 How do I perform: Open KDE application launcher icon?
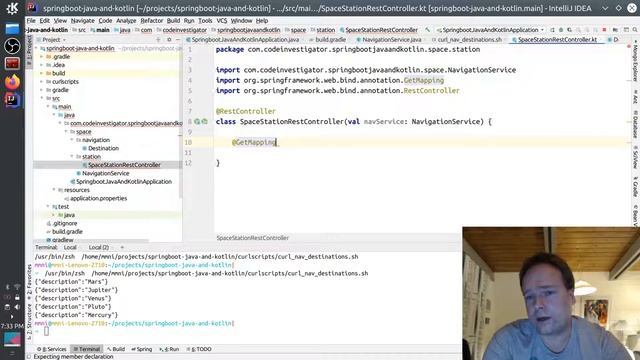pyautogui.click(x=12, y=8)
